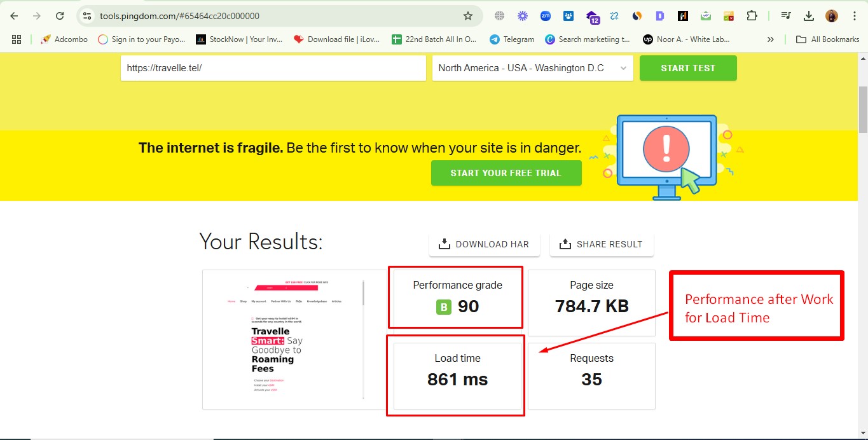Click the Load time value 861 ms
Viewport: 868px width, 440px height.
[x=458, y=380]
